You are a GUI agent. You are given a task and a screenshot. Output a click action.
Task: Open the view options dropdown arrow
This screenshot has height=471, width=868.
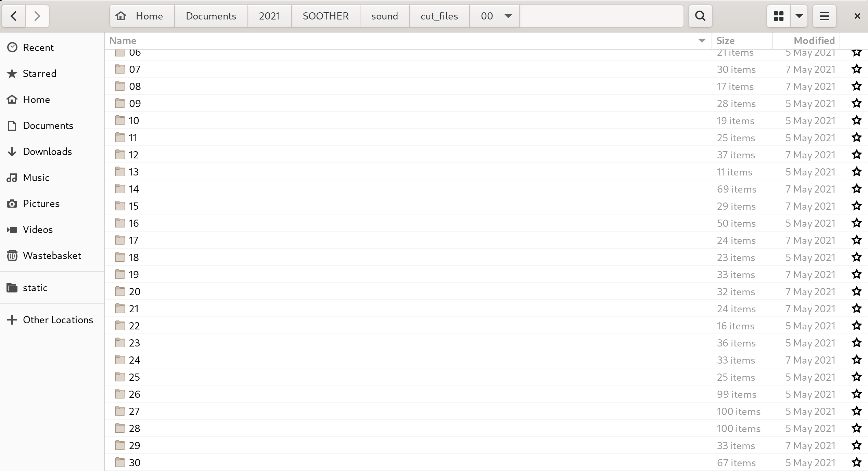(799, 16)
